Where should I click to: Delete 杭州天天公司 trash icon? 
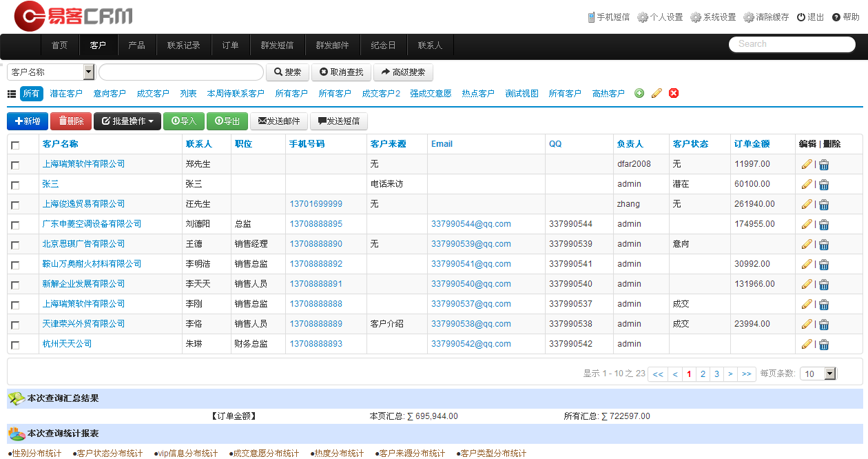pos(824,345)
